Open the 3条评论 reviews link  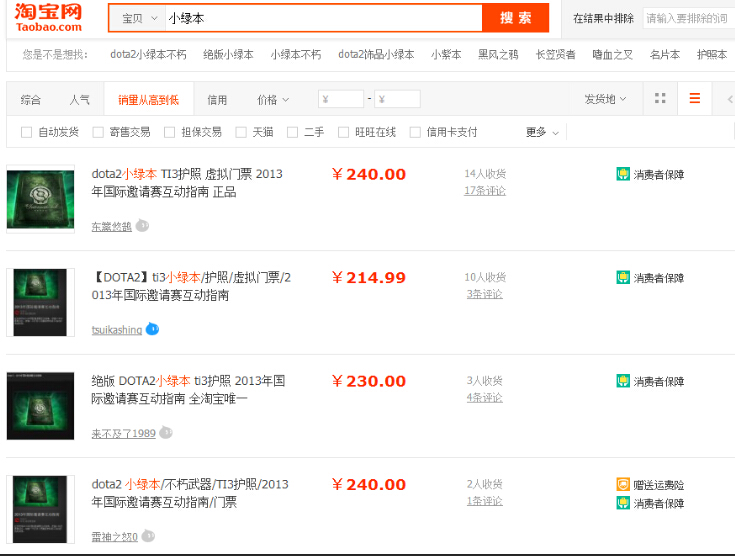tap(485, 294)
